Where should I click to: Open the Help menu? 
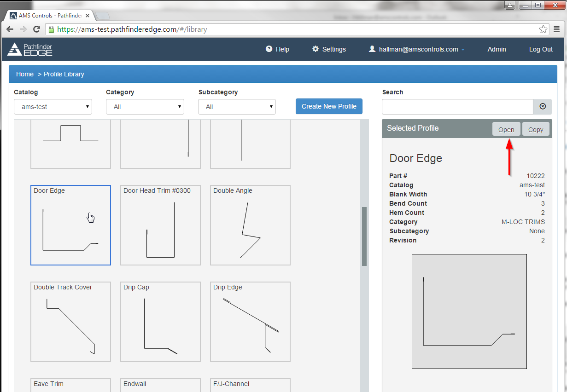pyautogui.click(x=277, y=49)
